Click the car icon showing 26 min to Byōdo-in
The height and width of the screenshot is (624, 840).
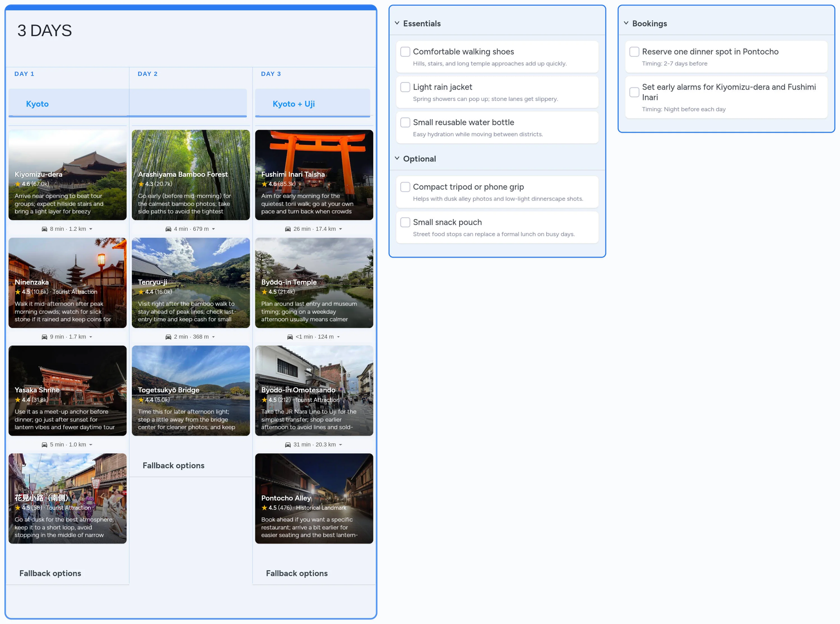tap(288, 229)
